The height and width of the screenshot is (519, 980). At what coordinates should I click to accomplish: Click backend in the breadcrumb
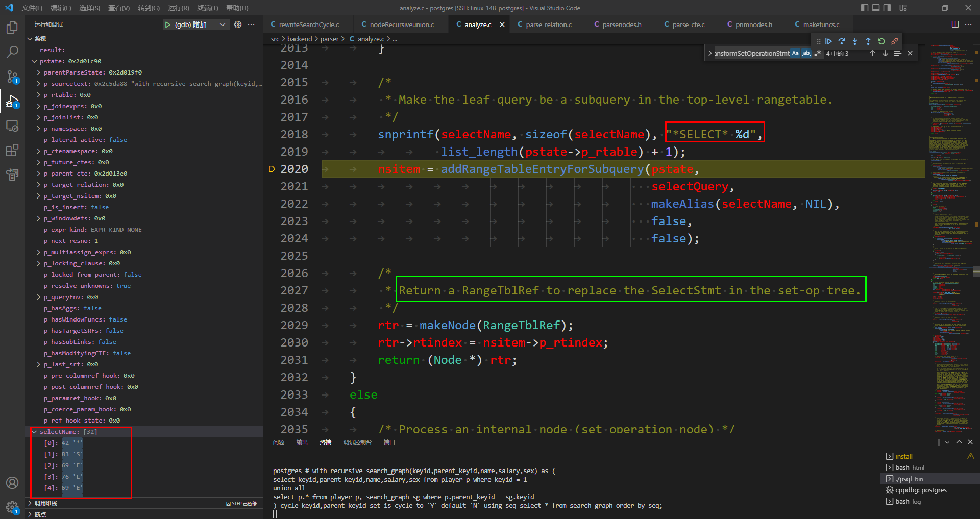(x=300, y=39)
